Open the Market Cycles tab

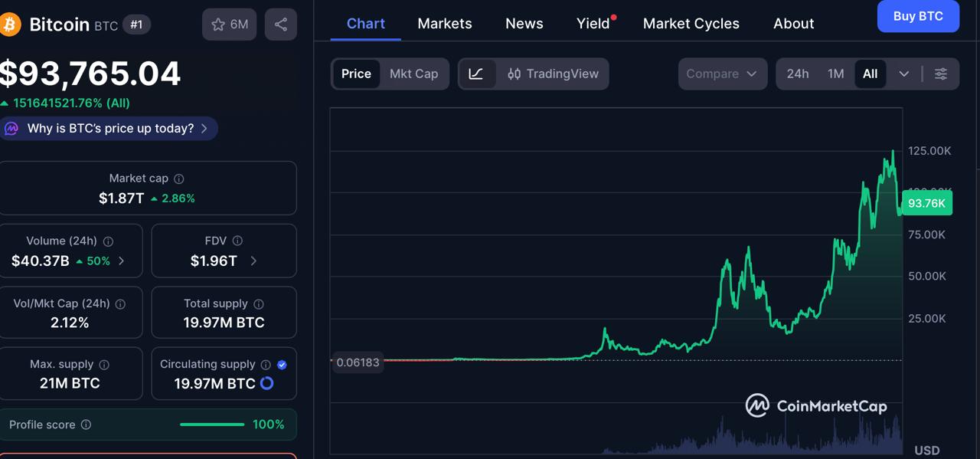click(691, 24)
